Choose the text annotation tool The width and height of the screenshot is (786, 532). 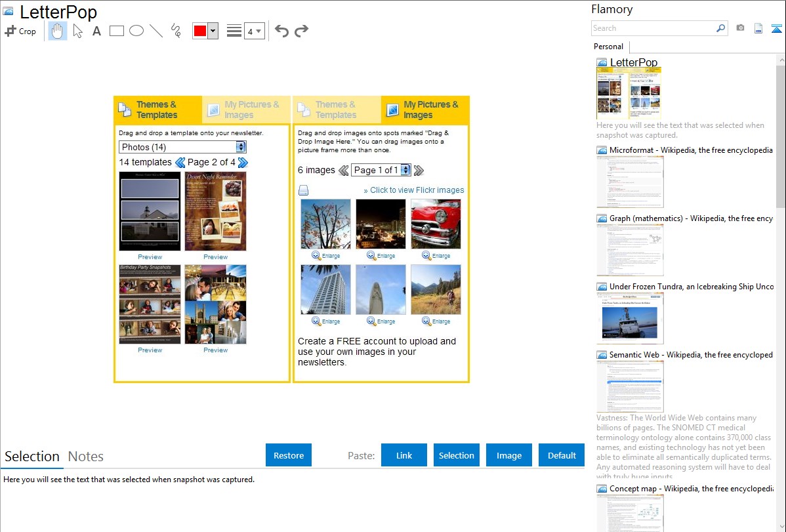pyautogui.click(x=96, y=31)
